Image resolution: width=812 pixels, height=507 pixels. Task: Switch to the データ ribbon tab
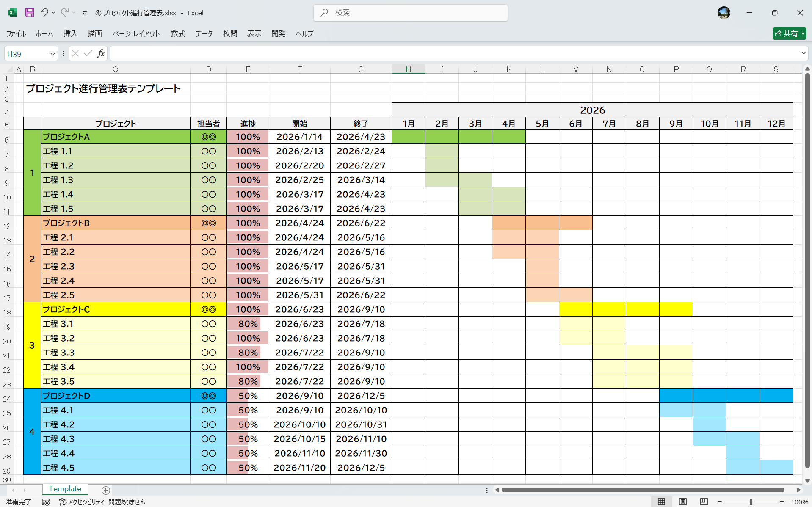pos(204,34)
